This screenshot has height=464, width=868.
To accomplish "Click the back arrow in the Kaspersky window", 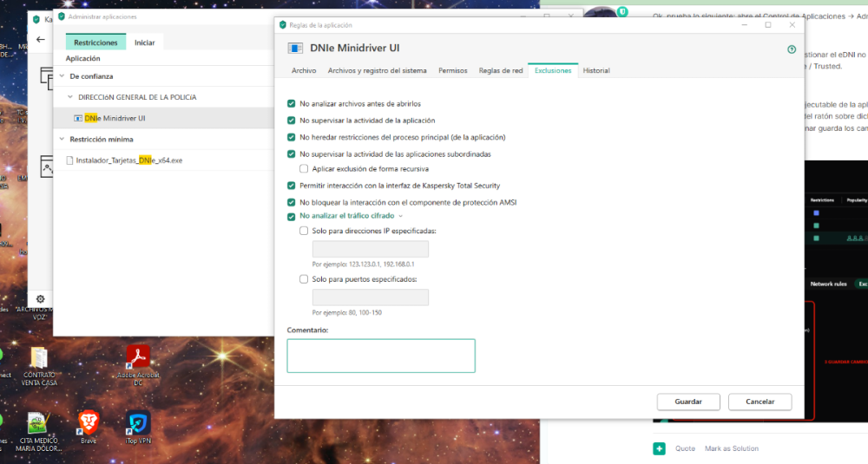I will click(x=41, y=39).
